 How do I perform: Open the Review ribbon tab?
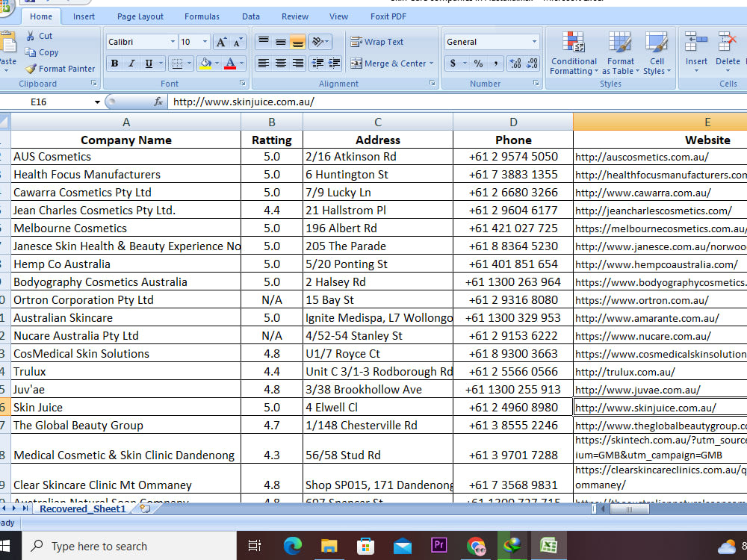point(294,16)
